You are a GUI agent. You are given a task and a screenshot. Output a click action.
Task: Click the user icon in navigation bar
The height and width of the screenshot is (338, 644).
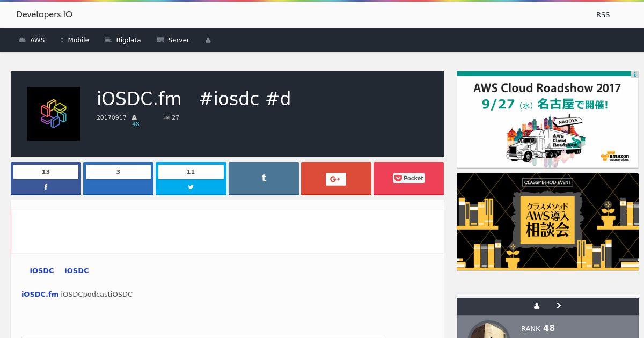[208, 40]
